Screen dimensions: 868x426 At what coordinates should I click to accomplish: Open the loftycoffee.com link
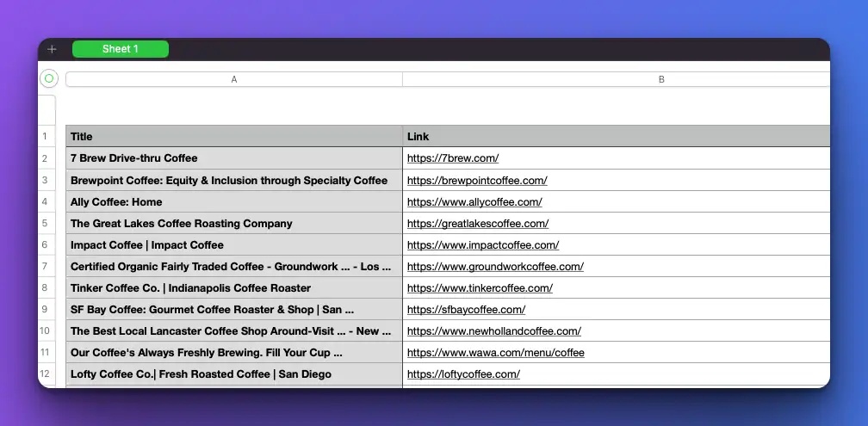click(x=463, y=374)
